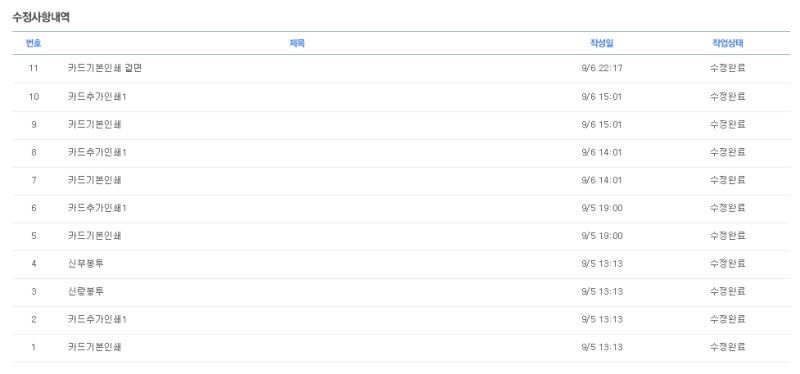Open row 1 '카드기본인쇄' title
Viewport: 800px width, 374px height.
coord(95,347)
